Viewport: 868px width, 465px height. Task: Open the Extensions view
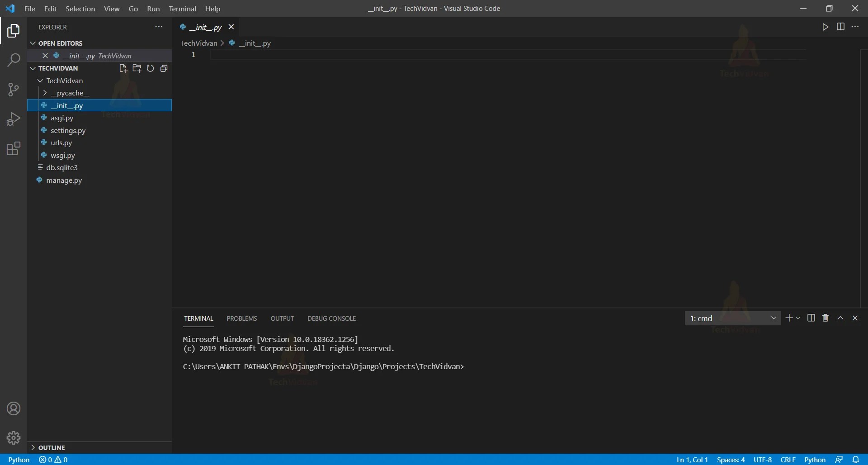pyautogui.click(x=14, y=148)
